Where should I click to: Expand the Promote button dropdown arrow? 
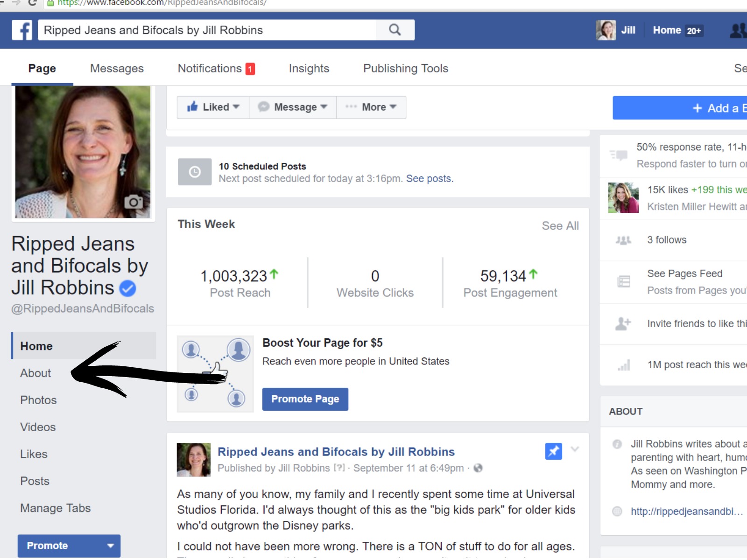pos(111,546)
